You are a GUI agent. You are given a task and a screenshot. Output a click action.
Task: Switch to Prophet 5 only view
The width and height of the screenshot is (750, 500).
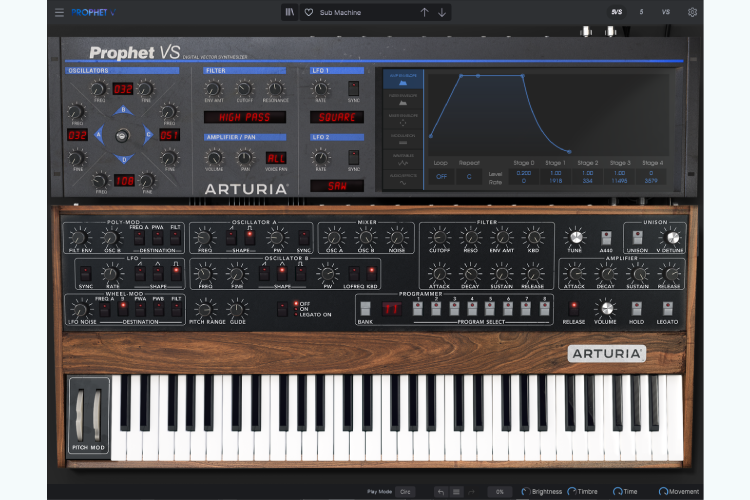pos(641,12)
